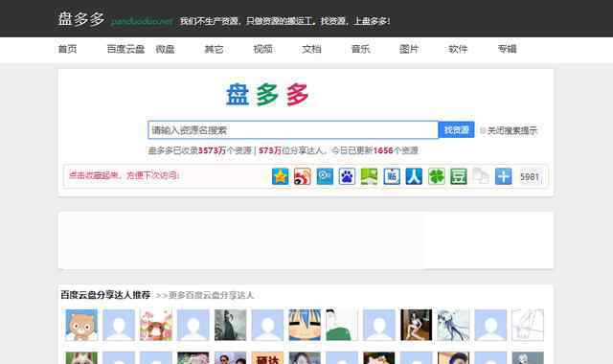Open the 音乐 category
Screen dimensions: 613x364
pyautogui.click(x=360, y=49)
